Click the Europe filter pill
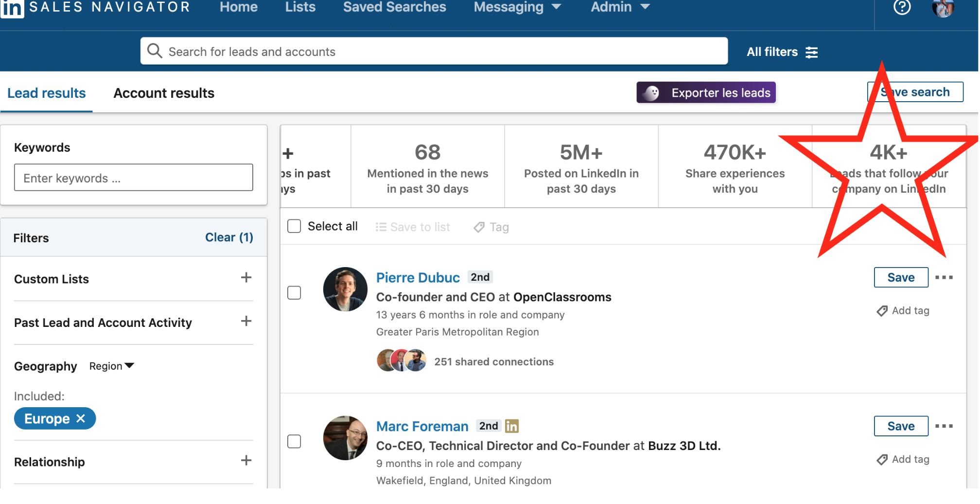The height and width of the screenshot is (504, 980). tap(55, 418)
